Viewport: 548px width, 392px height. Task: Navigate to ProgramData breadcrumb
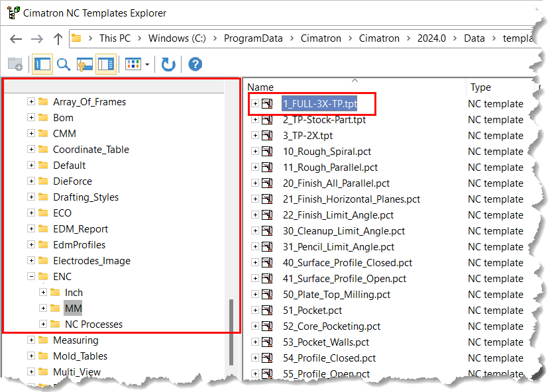(253, 38)
